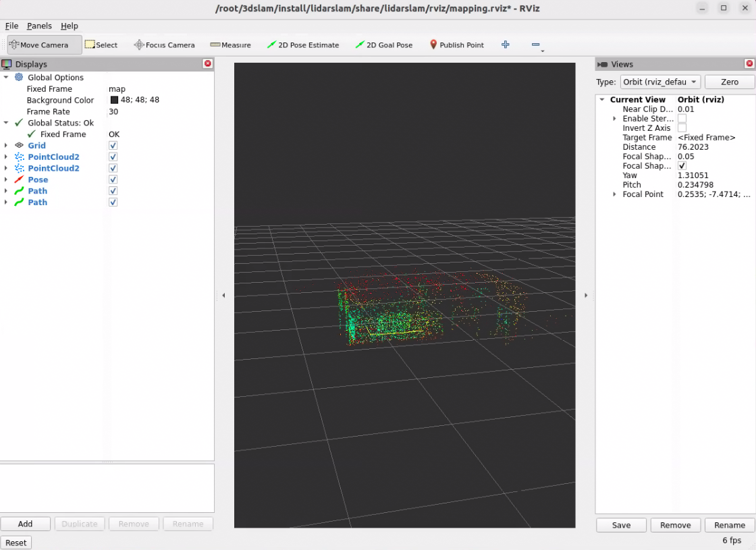Enable the Invert Z Axis checkbox
Viewport: 756px width, 550px height.
point(682,128)
